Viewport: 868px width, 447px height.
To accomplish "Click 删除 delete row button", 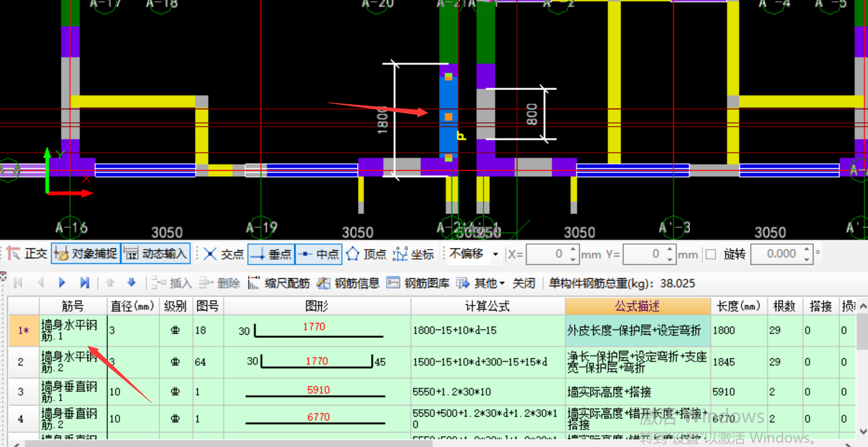I will click(219, 283).
